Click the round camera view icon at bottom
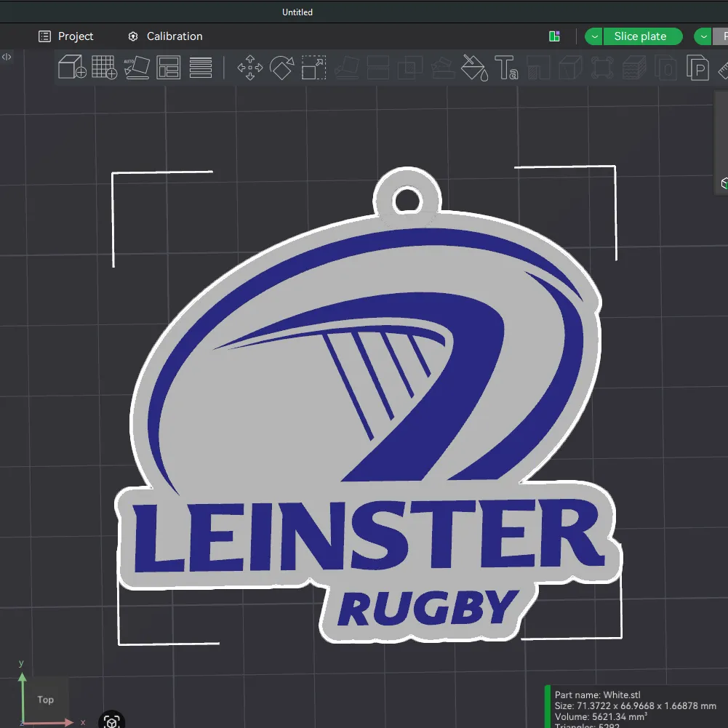Viewport: 728px width, 728px height. pos(112,721)
